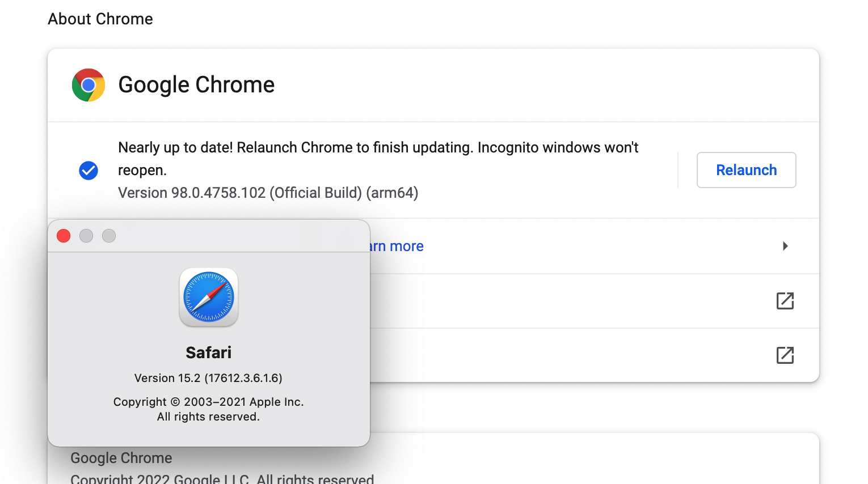
Task: Click the 'Google Chrome' title text
Action: (196, 85)
